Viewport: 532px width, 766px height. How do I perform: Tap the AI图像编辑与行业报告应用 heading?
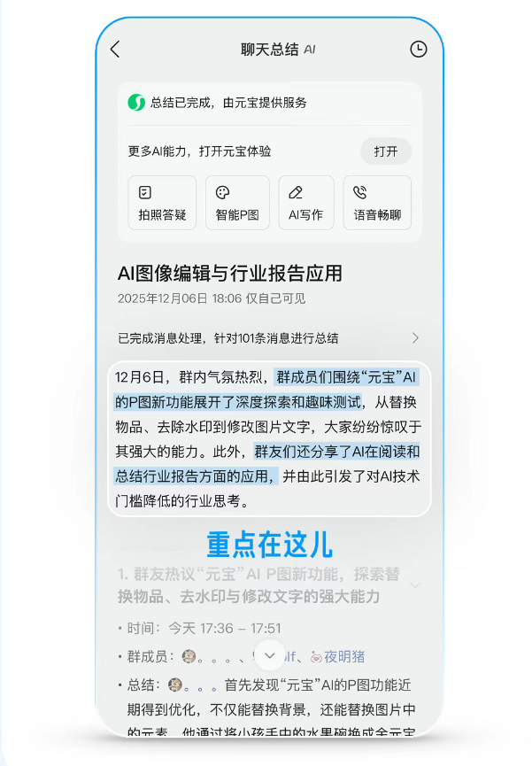[x=230, y=273]
